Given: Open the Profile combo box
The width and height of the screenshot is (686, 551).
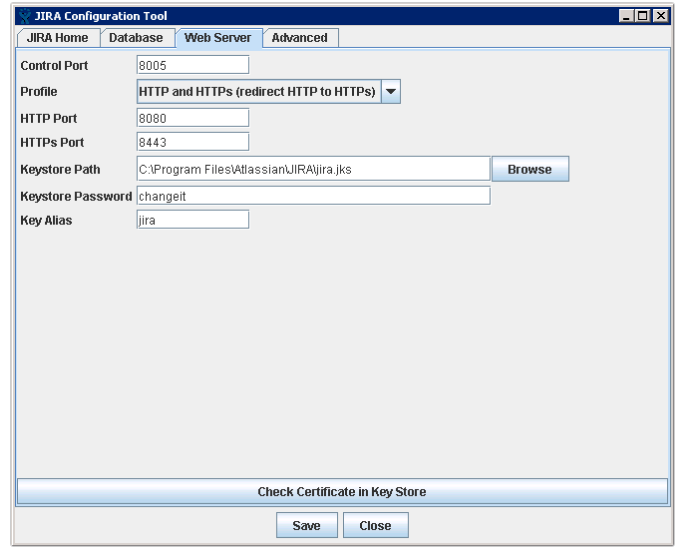Looking at the screenshot, I should [269, 91].
